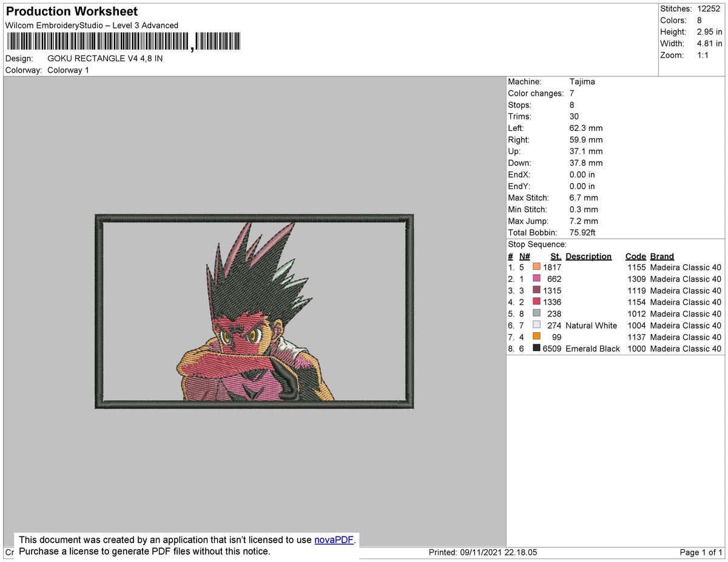Click the pink swatch for thread 662

536,278
